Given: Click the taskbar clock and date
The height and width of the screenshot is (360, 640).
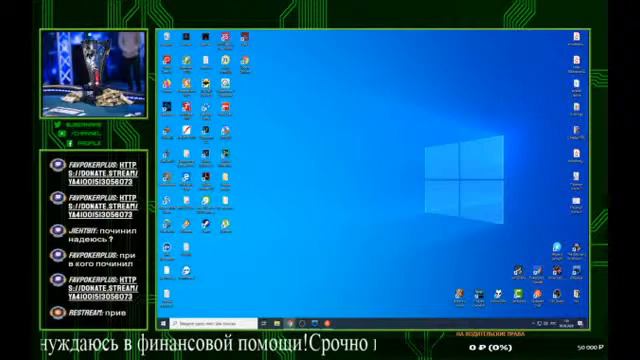Looking at the screenshot, I should [x=567, y=323].
